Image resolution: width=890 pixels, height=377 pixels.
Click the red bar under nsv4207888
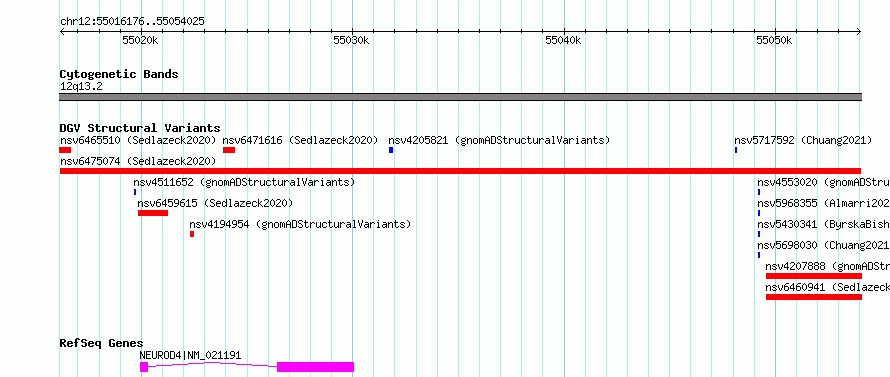click(814, 276)
